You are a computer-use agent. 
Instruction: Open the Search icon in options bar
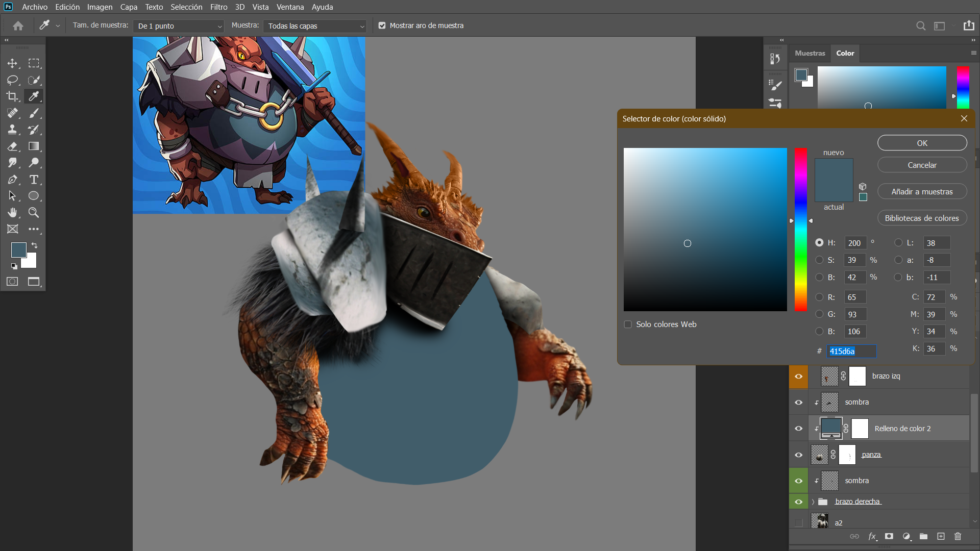click(921, 26)
